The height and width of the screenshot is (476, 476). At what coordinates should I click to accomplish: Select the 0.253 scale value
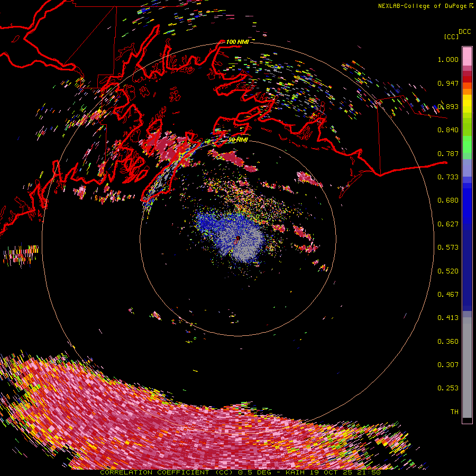click(448, 388)
